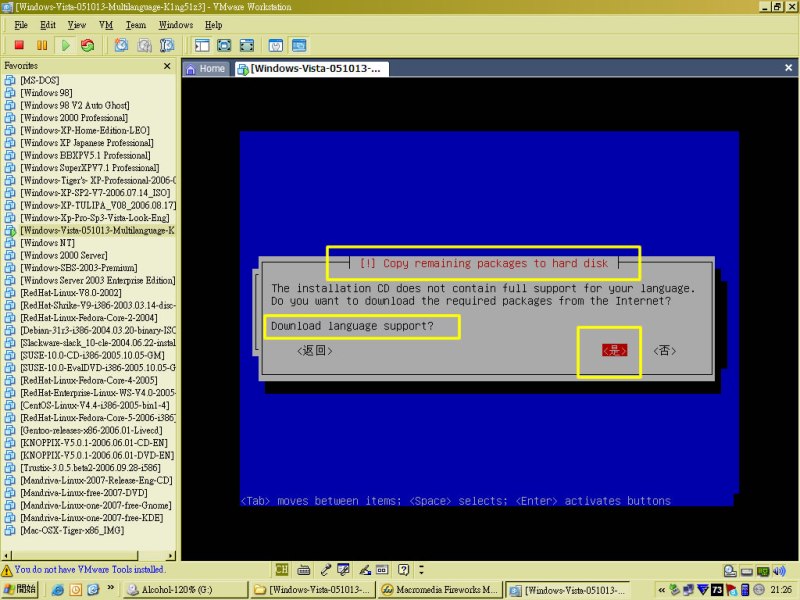This screenshot has width=800, height=600.
Task: Click the language bar microphone icon
Action: [326, 570]
